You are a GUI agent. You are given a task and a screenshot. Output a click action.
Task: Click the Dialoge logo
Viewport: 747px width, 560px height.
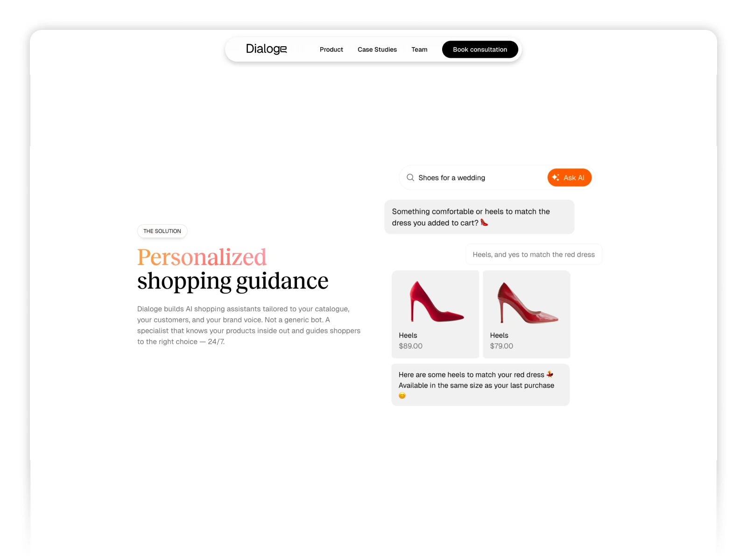[266, 49]
